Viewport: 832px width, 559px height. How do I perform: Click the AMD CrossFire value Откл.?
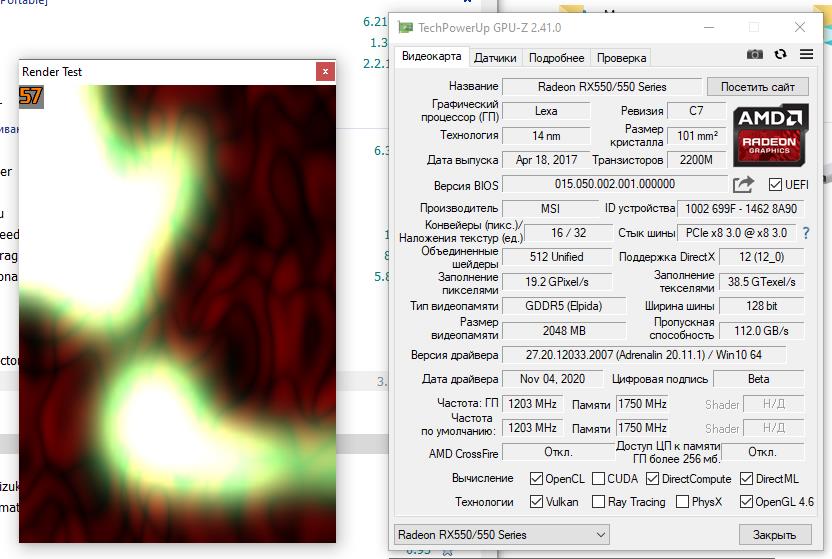[558, 452]
